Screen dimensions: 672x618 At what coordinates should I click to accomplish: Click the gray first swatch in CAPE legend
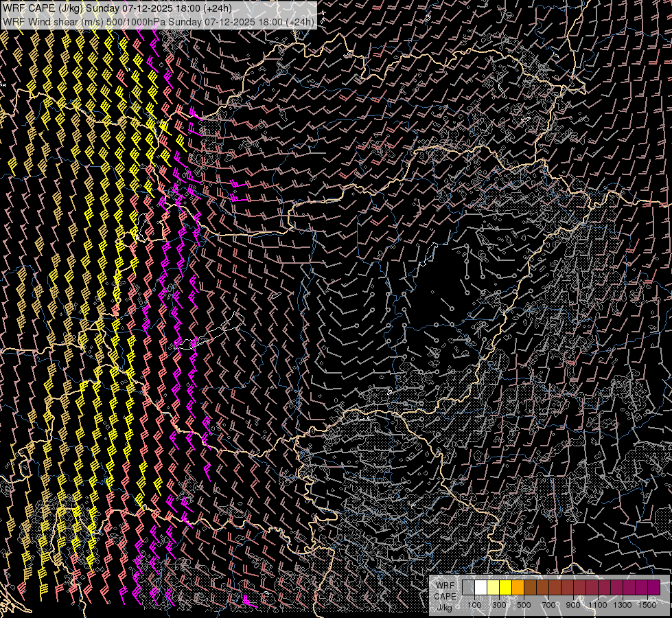(468, 587)
